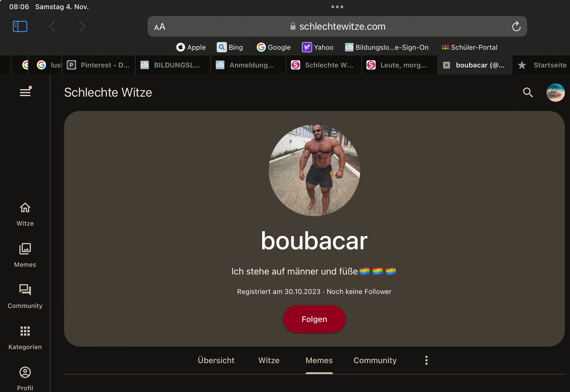Switch to the Übersicht profile tab
The height and width of the screenshot is (392, 570).
pyautogui.click(x=216, y=360)
